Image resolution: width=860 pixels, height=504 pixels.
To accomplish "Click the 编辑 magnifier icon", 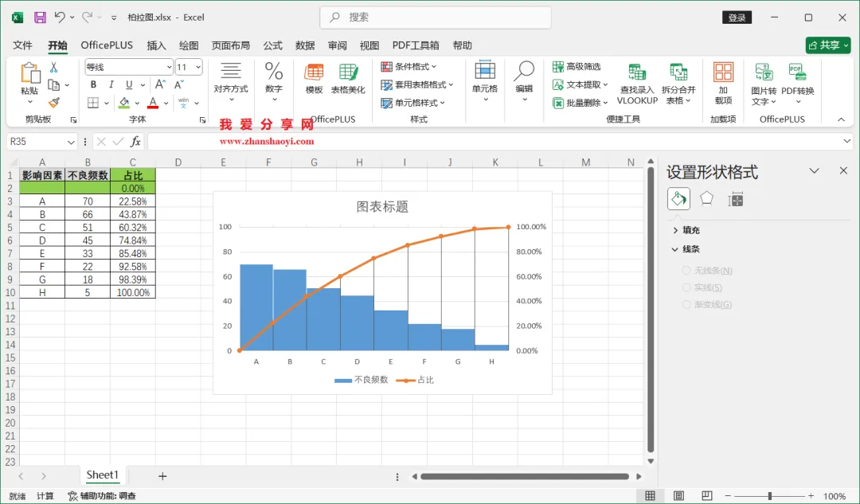I will (x=524, y=70).
